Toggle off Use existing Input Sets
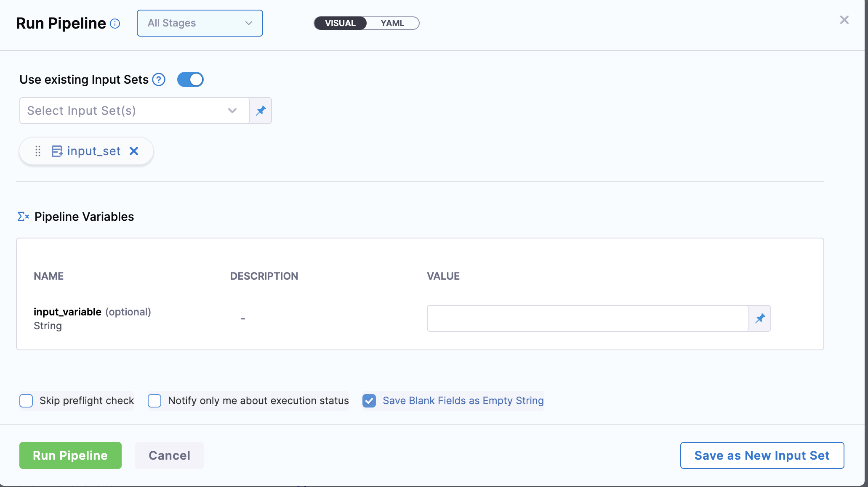This screenshot has height=487, width=868. coord(190,79)
